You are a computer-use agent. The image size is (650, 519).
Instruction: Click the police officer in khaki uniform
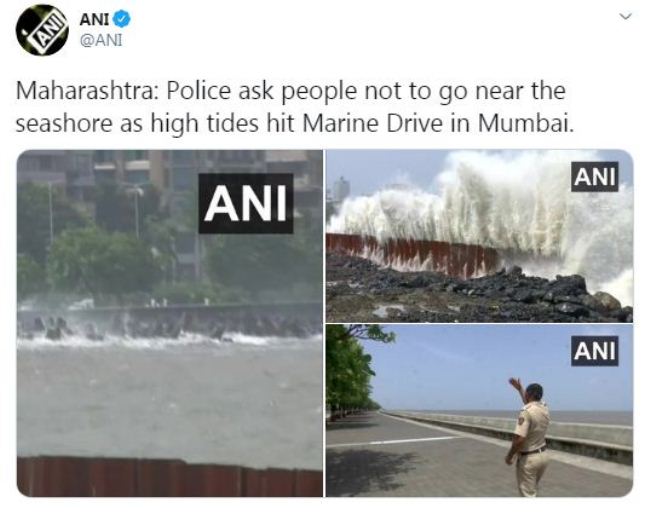pyautogui.click(x=529, y=438)
